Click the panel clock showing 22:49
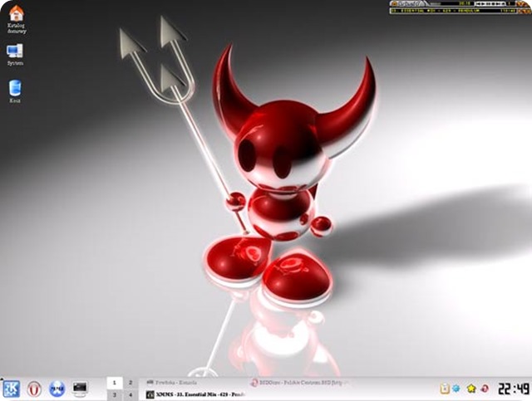532x401 pixels. [514, 389]
